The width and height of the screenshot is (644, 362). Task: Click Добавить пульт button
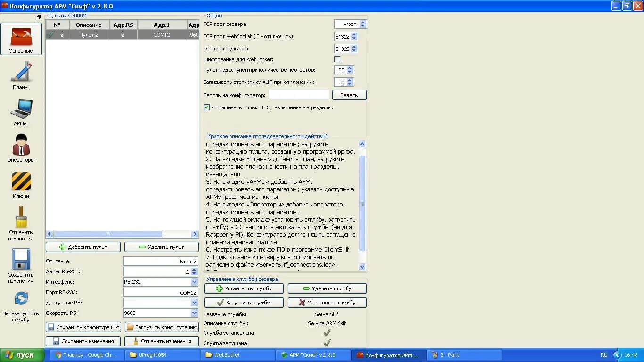83,247
